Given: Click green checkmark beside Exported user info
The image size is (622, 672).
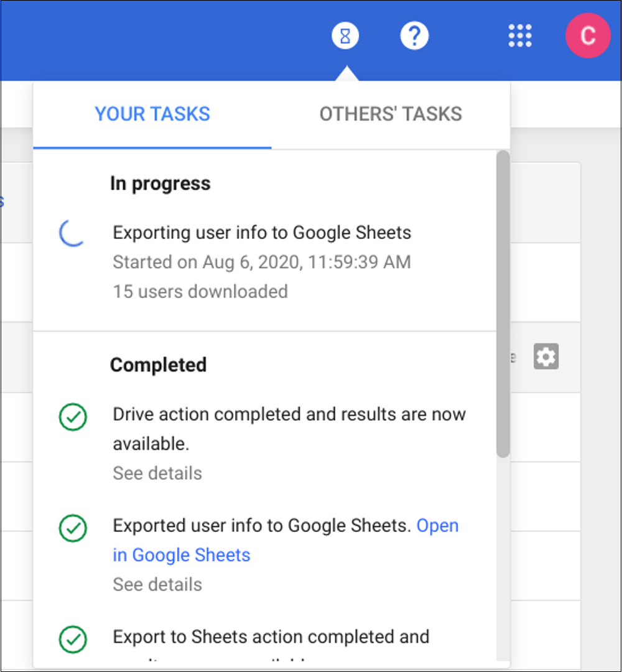Looking at the screenshot, I should (73, 528).
